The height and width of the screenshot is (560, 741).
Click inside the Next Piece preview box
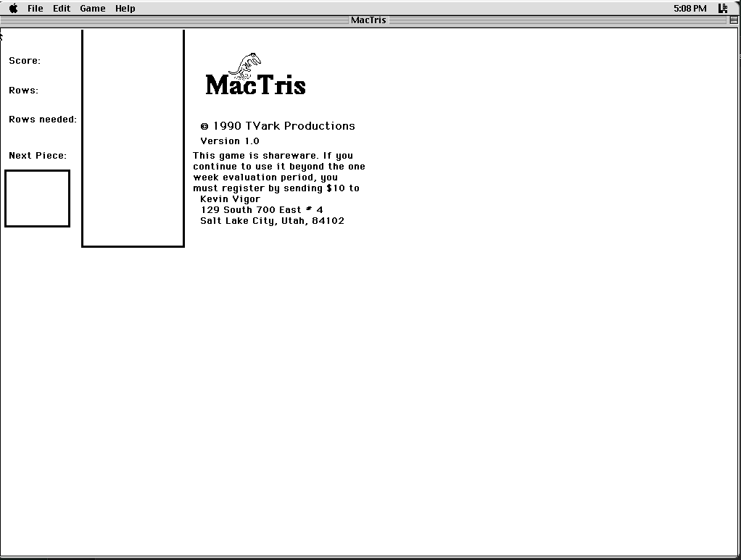(x=38, y=198)
